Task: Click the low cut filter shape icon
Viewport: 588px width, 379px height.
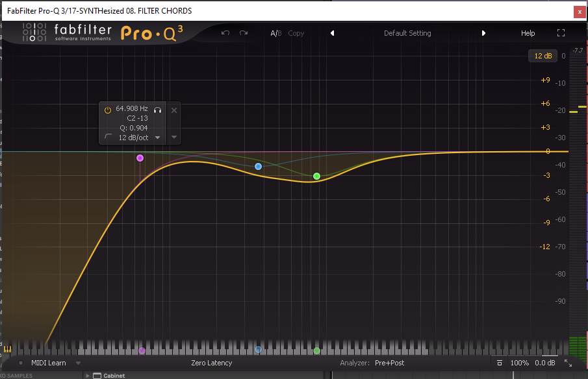Action: point(108,138)
